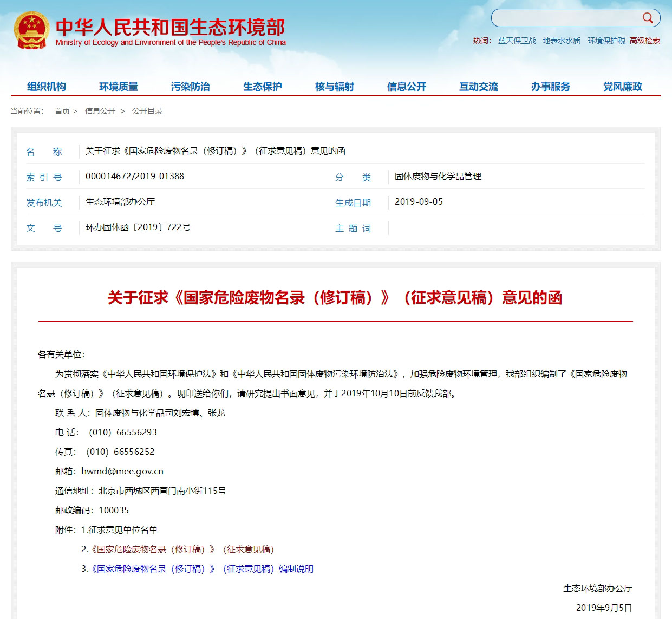Viewport: 672px width, 619px height.
Task: Click inside the search input box
Action: (x=566, y=18)
